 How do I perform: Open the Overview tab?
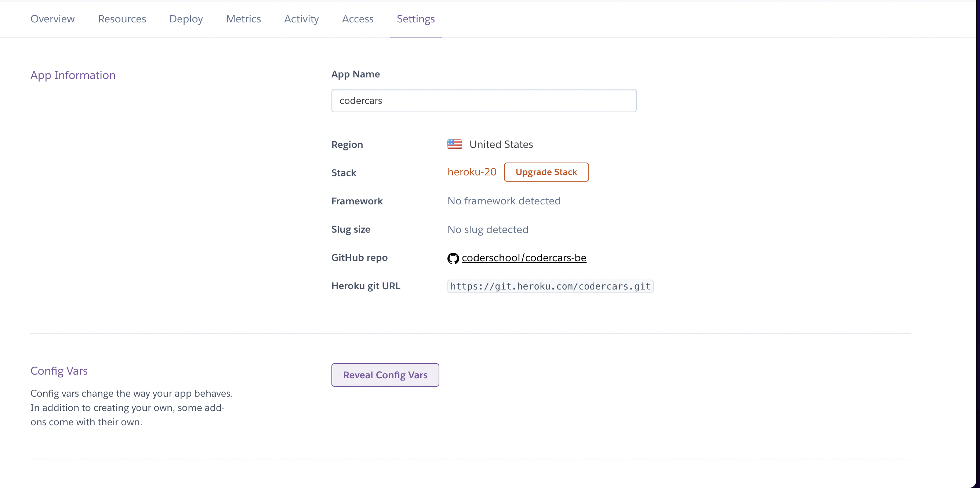point(52,19)
